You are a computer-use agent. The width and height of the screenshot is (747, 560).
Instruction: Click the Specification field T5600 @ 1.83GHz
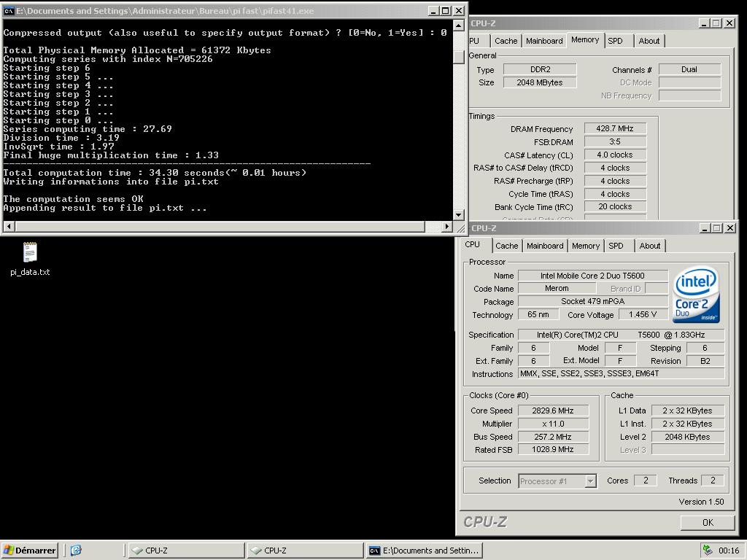pyautogui.click(x=622, y=335)
